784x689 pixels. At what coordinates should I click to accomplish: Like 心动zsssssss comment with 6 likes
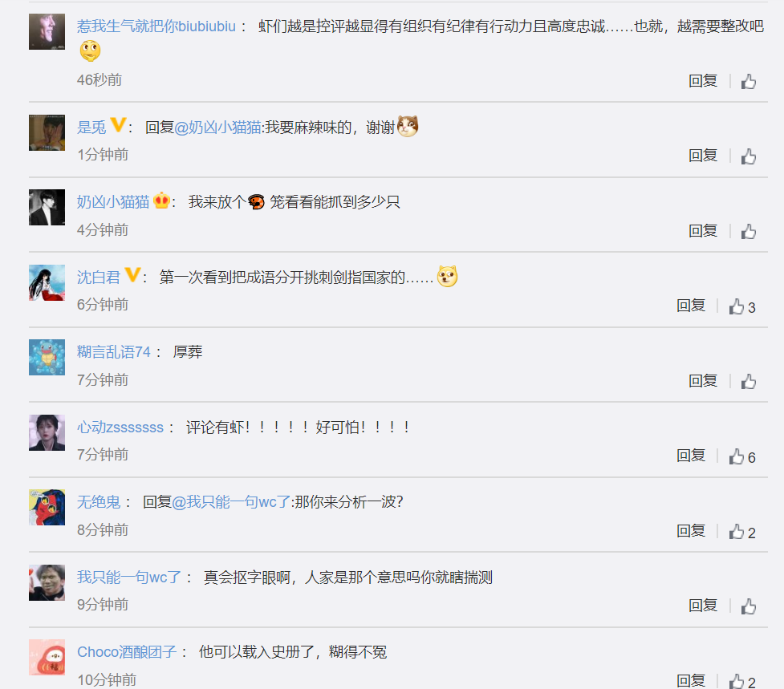pyautogui.click(x=742, y=456)
